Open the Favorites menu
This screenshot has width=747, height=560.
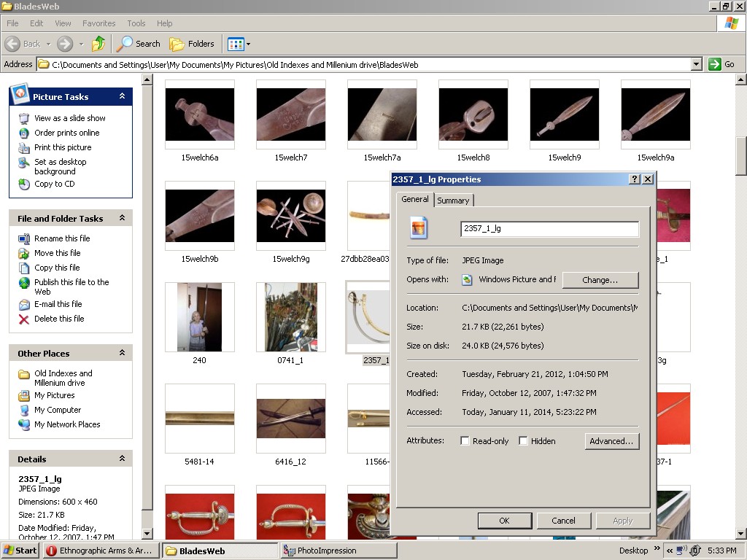[98, 23]
